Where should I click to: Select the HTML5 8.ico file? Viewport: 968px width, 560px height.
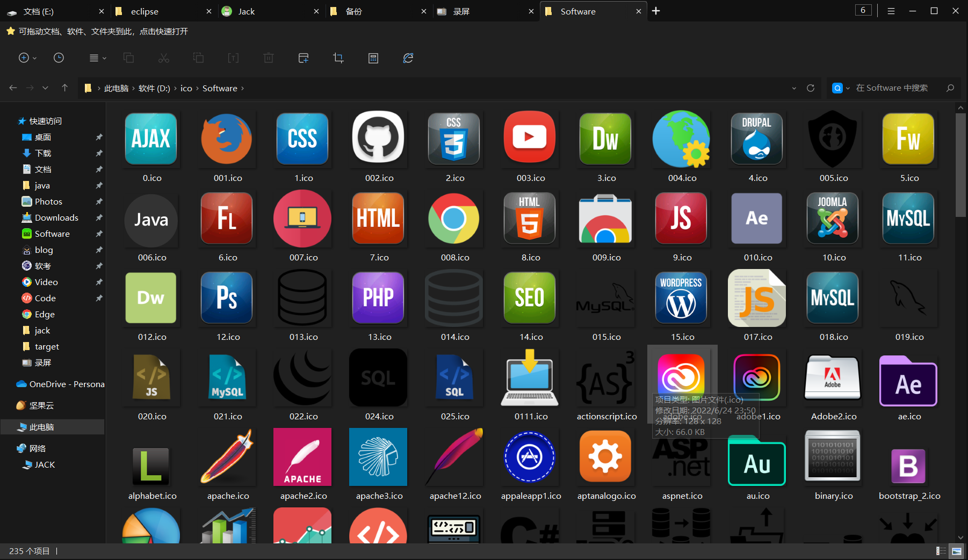coord(530,227)
